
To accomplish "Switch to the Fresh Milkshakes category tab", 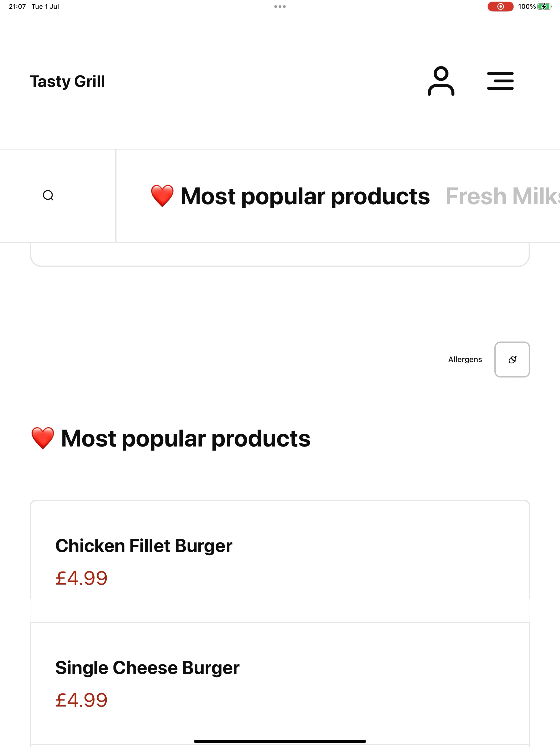I will [x=503, y=196].
